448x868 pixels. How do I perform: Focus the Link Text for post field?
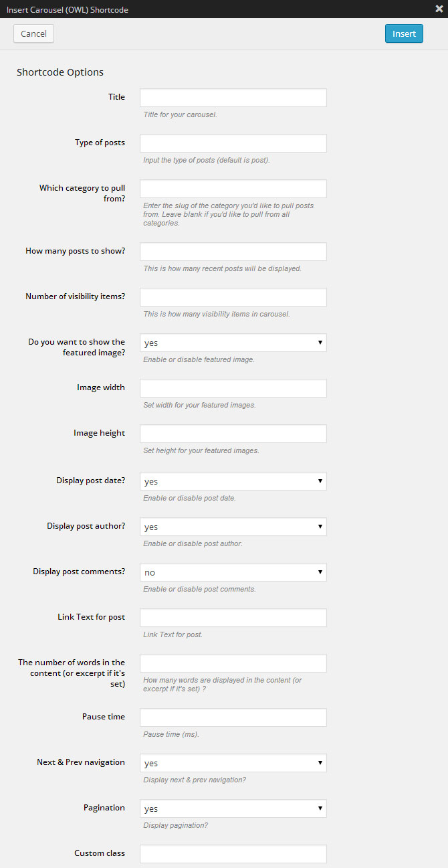[x=233, y=618]
